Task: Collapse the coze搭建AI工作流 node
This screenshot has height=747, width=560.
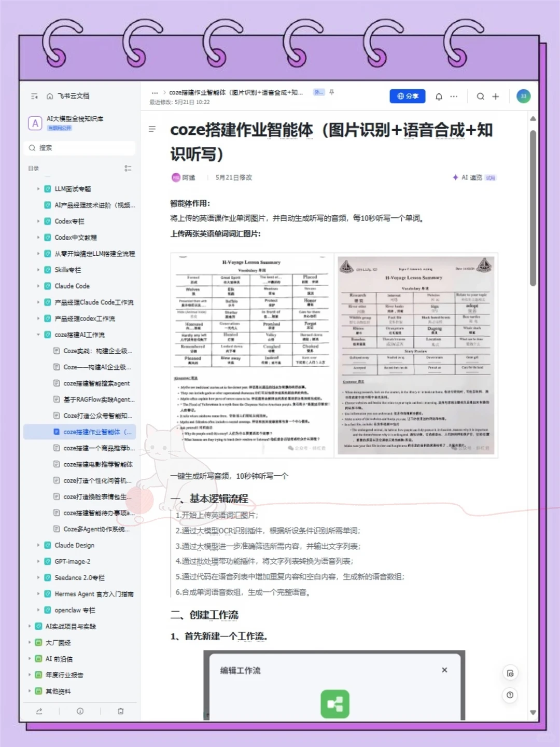Action: [x=38, y=335]
